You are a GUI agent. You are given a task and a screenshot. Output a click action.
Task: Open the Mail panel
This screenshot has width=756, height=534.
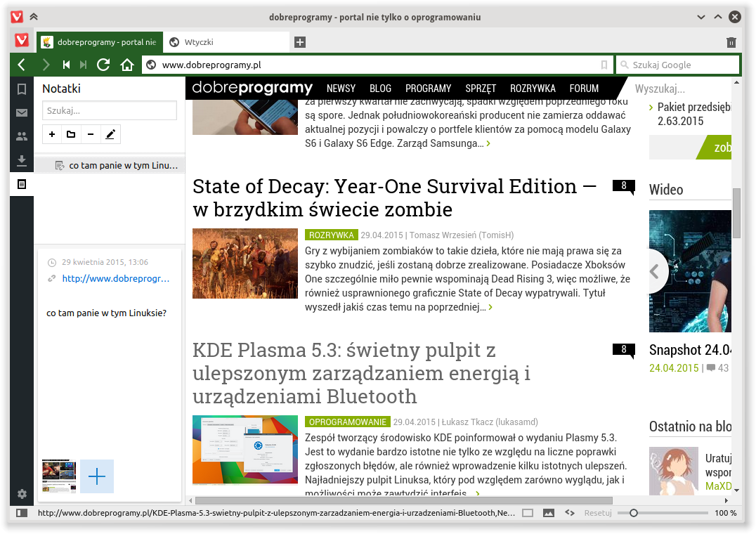(22, 113)
